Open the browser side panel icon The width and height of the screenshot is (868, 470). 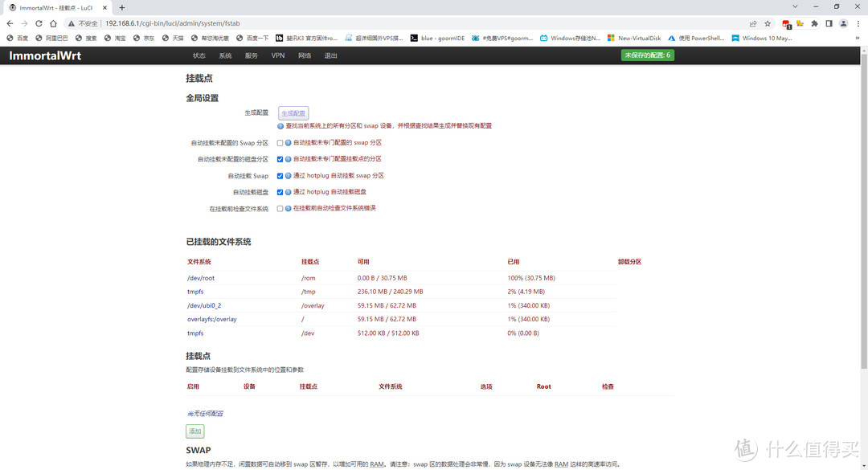[828, 23]
